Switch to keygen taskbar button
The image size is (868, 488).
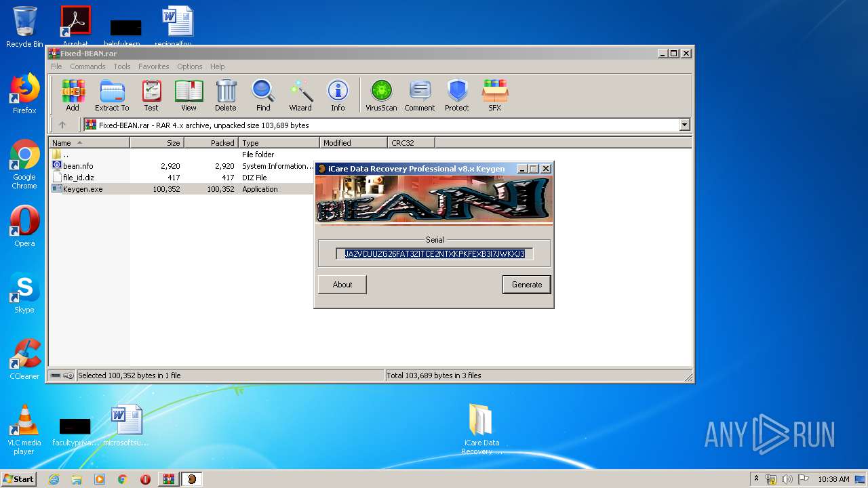(x=192, y=479)
